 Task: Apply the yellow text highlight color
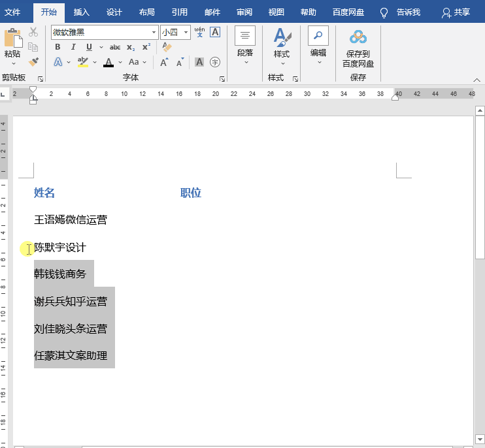point(82,62)
